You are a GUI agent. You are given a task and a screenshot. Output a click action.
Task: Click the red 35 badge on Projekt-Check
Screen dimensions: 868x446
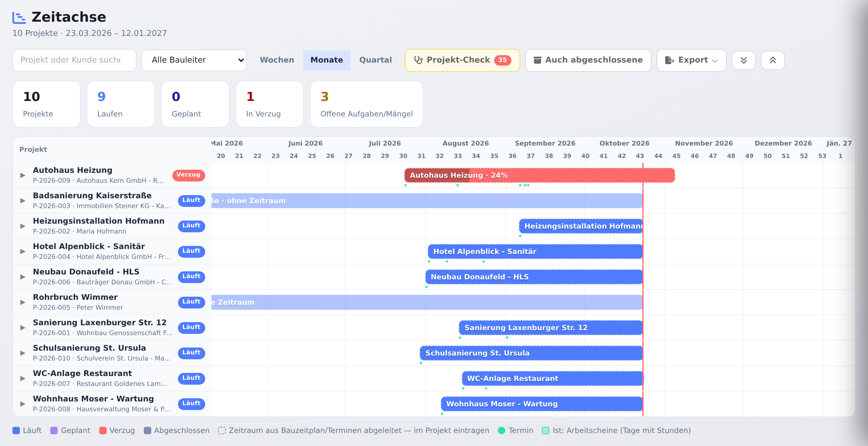[x=503, y=60]
